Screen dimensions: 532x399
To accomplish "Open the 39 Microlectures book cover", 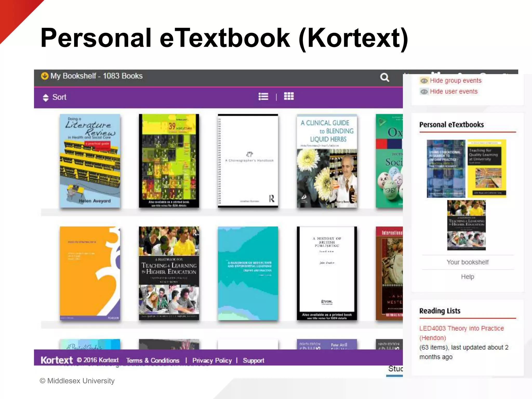I will coord(169,161).
